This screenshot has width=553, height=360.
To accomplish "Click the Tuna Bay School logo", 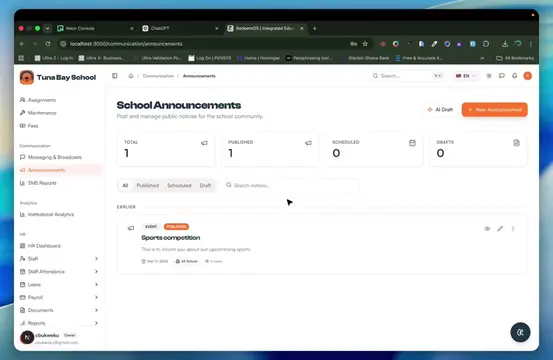I will pos(26,78).
